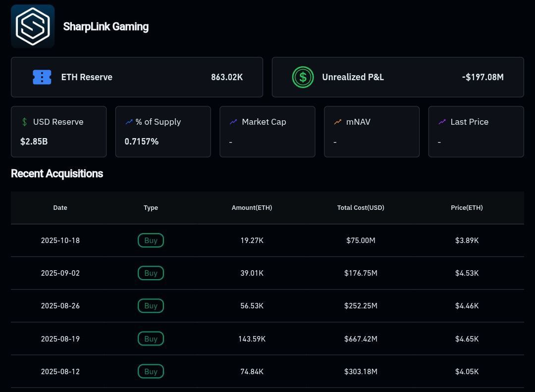Expand the ETH Reserve card for details

(137, 77)
